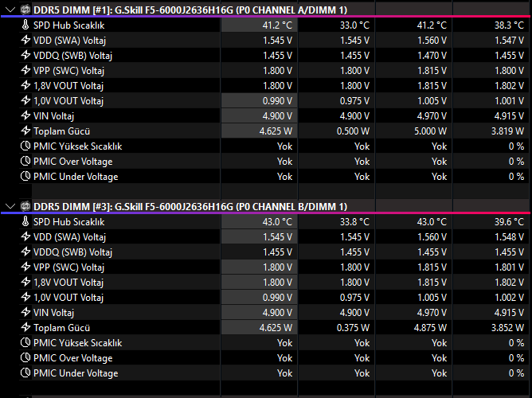Click the 38.3 °C average temperature value

pyautogui.click(x=509, y=25)
